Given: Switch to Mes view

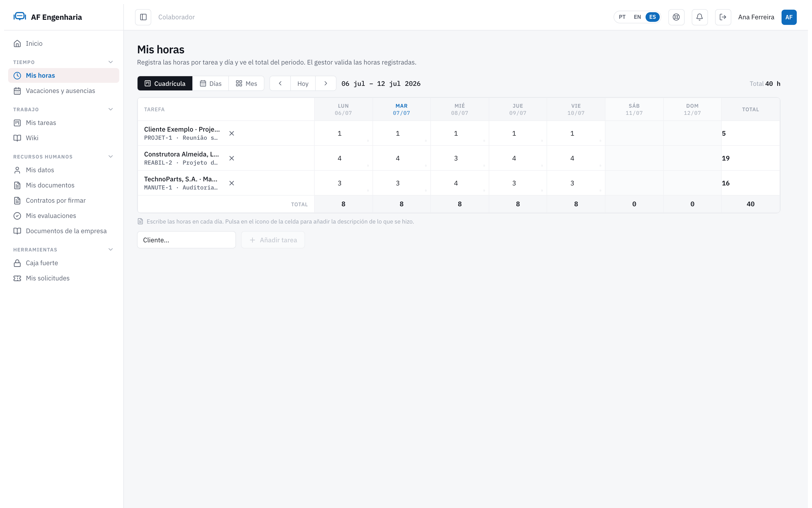Looking at the screenshot, I should [247, 83].
